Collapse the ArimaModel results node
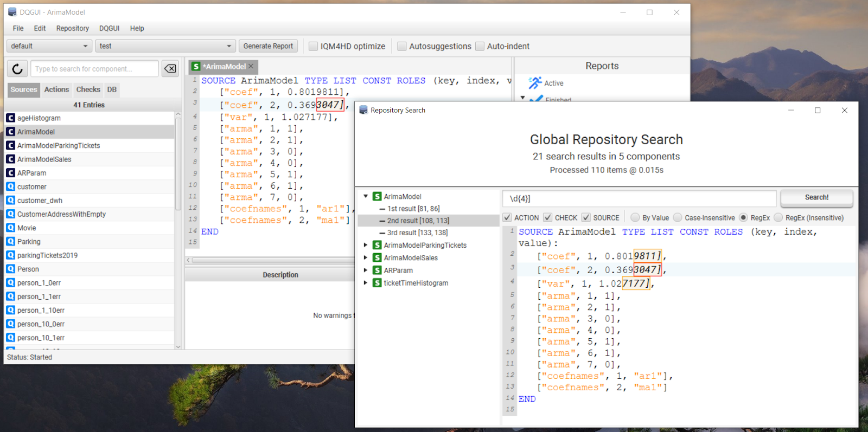Image resolution: width=868 pixels, height=432 pixels. tap(366, 197)
